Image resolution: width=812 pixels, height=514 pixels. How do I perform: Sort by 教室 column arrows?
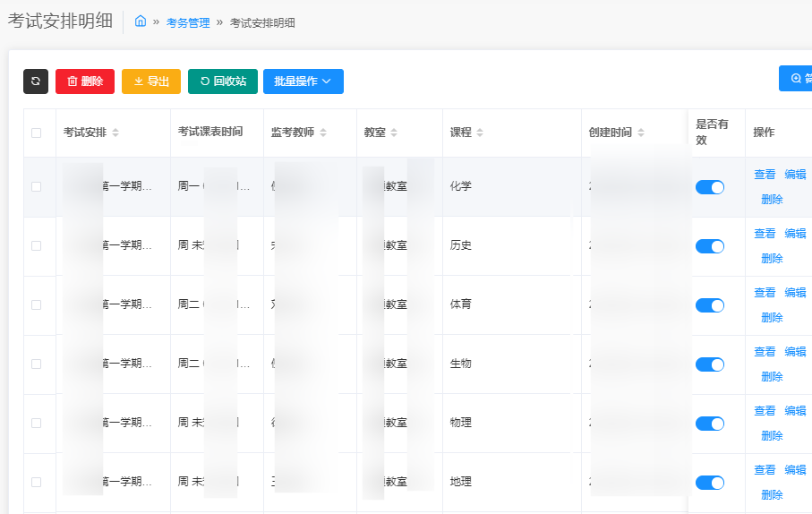point(394,133)
